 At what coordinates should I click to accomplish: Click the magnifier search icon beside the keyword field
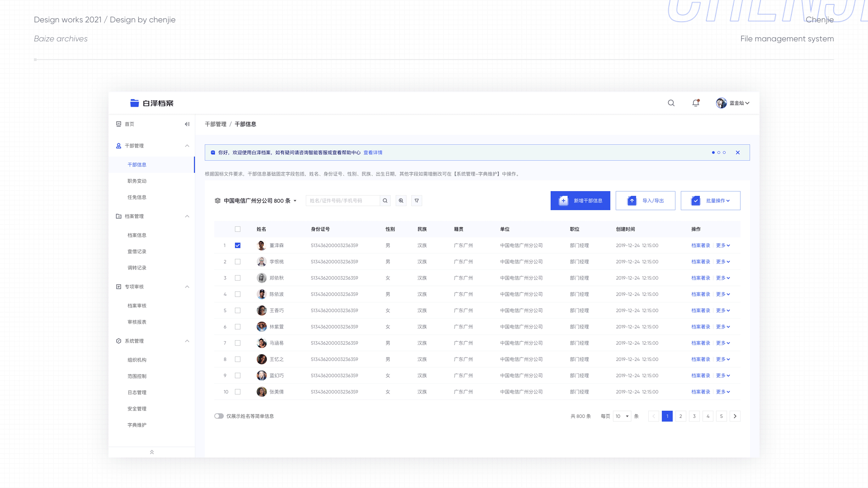click(385, 200)
